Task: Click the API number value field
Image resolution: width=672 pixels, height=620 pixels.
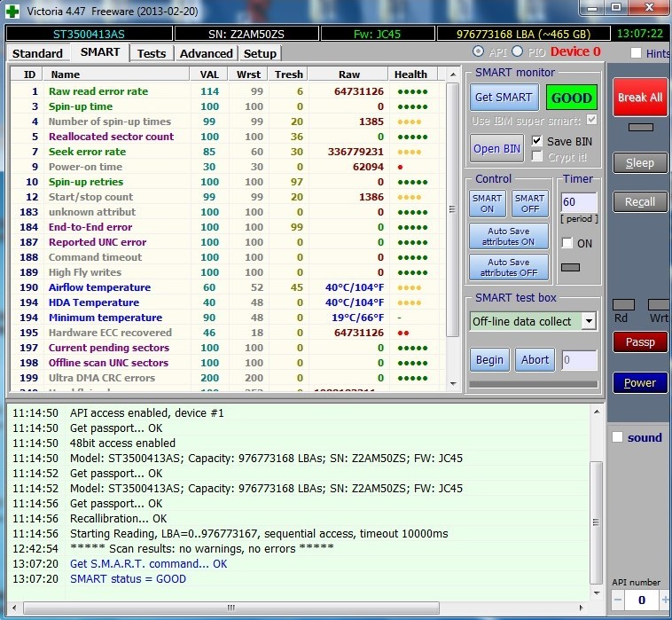Action: click(x=642, y=600)
